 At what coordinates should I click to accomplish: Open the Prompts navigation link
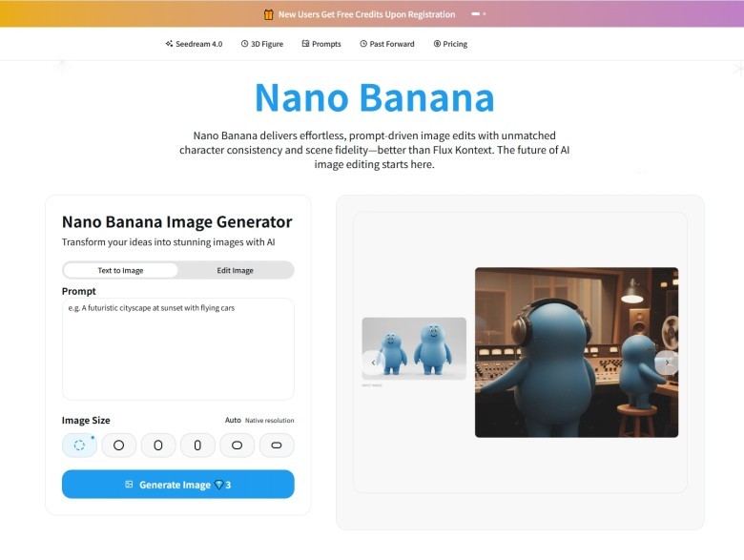pos(321,44)
